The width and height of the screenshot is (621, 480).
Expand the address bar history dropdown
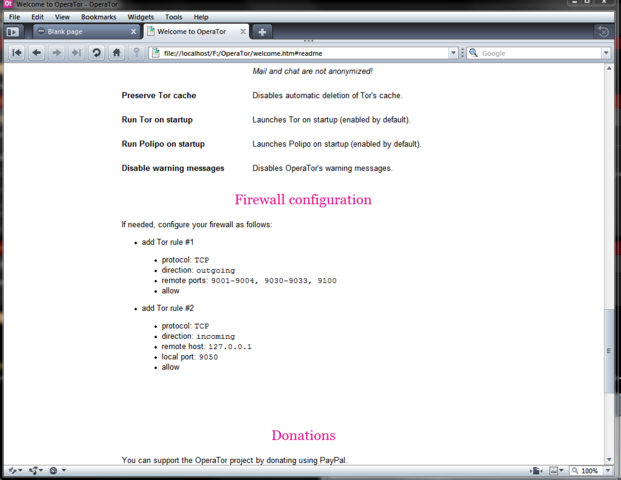[453, 53]
